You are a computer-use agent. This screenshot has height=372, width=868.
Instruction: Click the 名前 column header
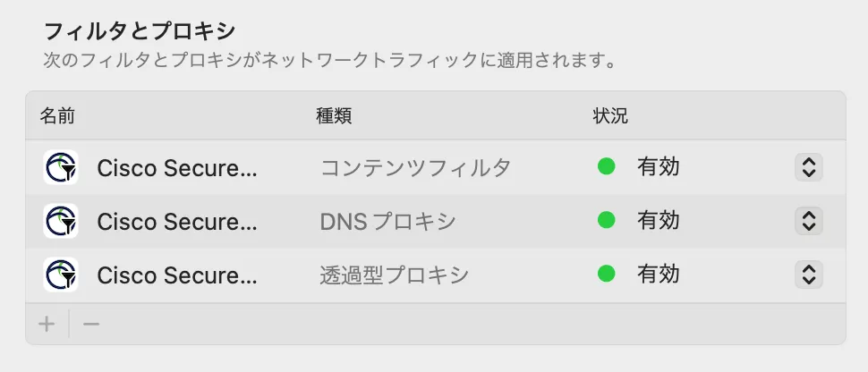click(57, 115)
